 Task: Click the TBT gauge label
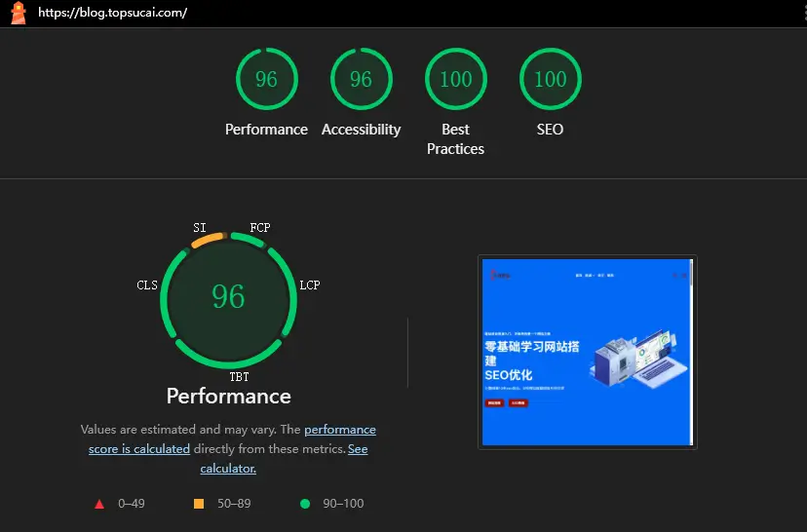tap(240, 377)
